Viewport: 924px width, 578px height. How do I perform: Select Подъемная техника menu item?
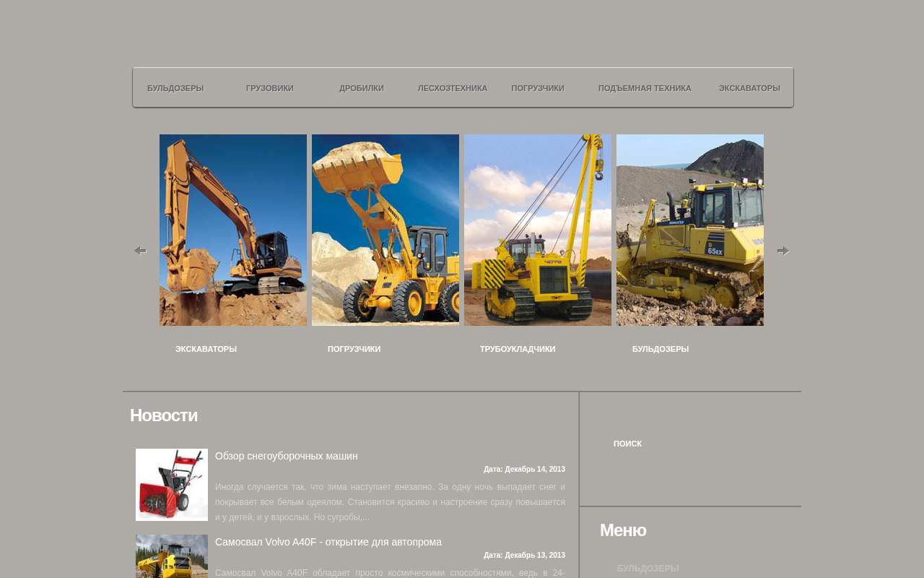645,88
